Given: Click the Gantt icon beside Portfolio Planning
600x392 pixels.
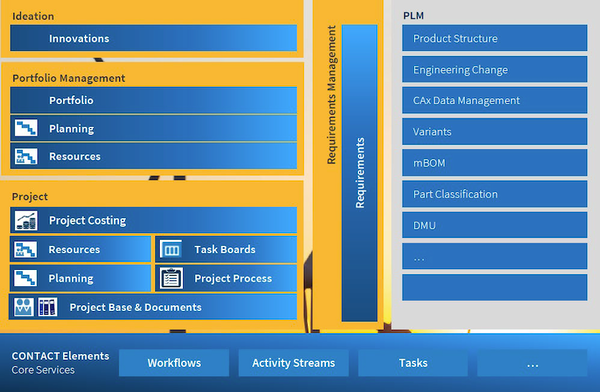Looking at the screenshot, I should click(x=26, y=128).
